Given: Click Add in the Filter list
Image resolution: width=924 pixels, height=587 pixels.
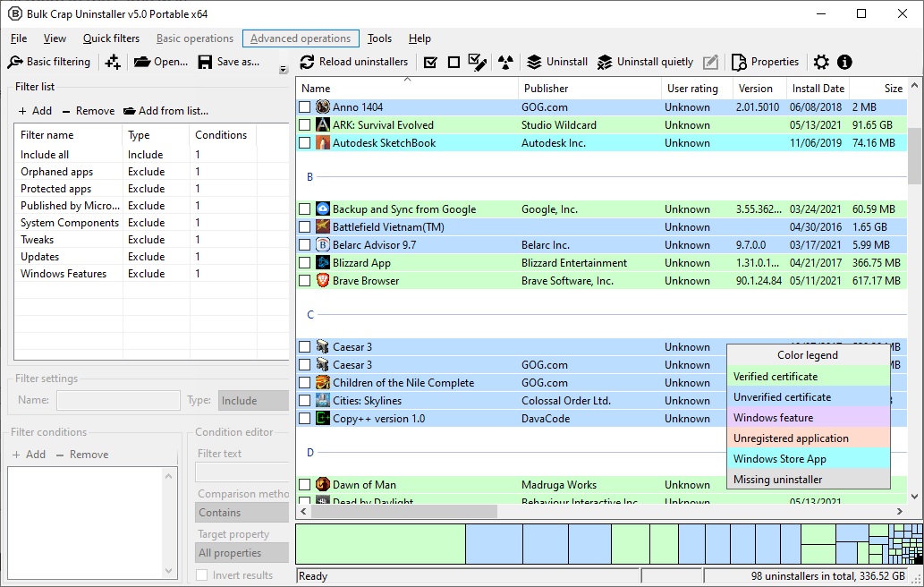Looking at the screenshot, I should [35, 111].
